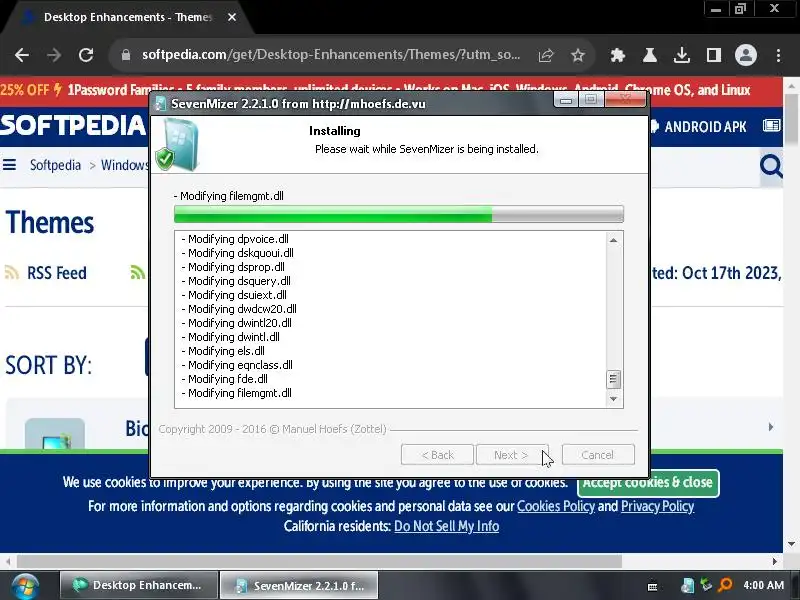Click the orange magnifier tray icon

(x=725, y=585)
